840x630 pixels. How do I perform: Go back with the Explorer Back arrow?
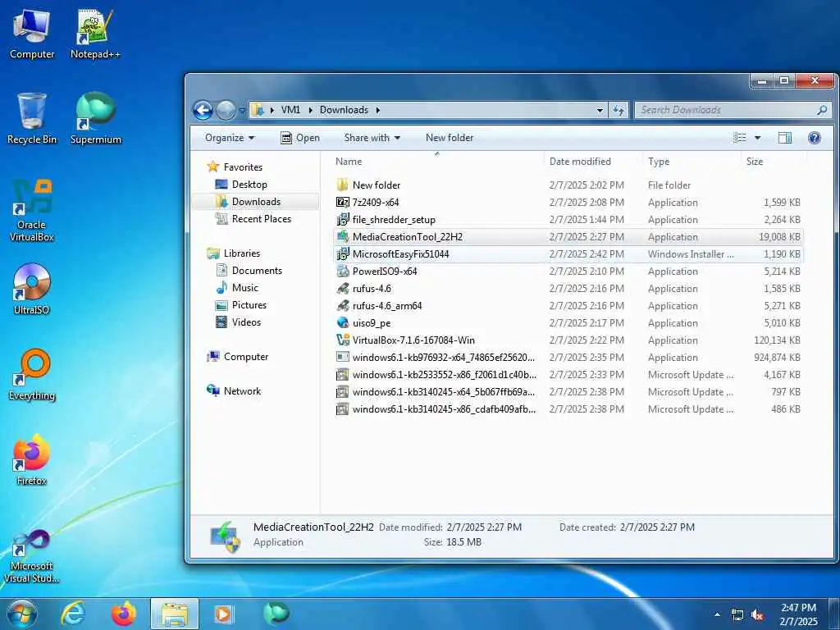[203, 111]
